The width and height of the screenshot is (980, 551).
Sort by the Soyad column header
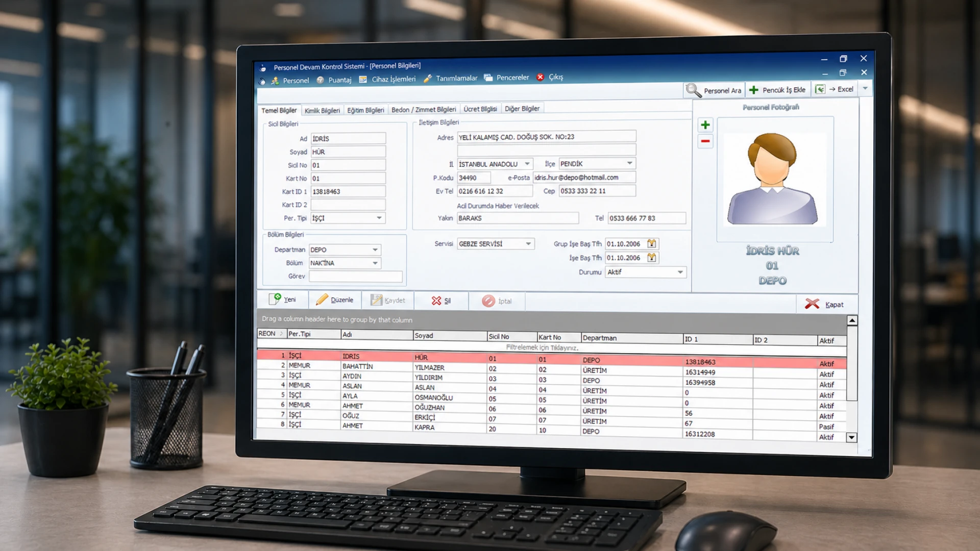[450, 336]
